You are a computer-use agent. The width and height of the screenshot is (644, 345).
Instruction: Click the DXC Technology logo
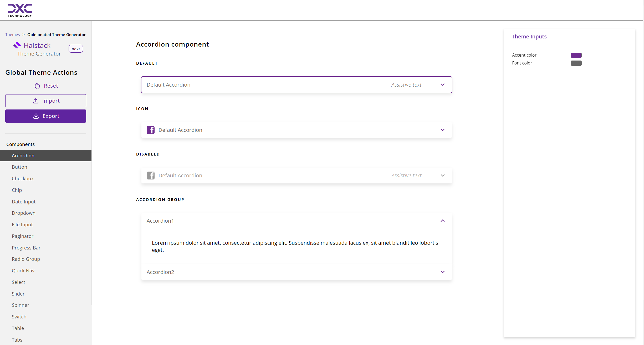(x=20, y=10)
